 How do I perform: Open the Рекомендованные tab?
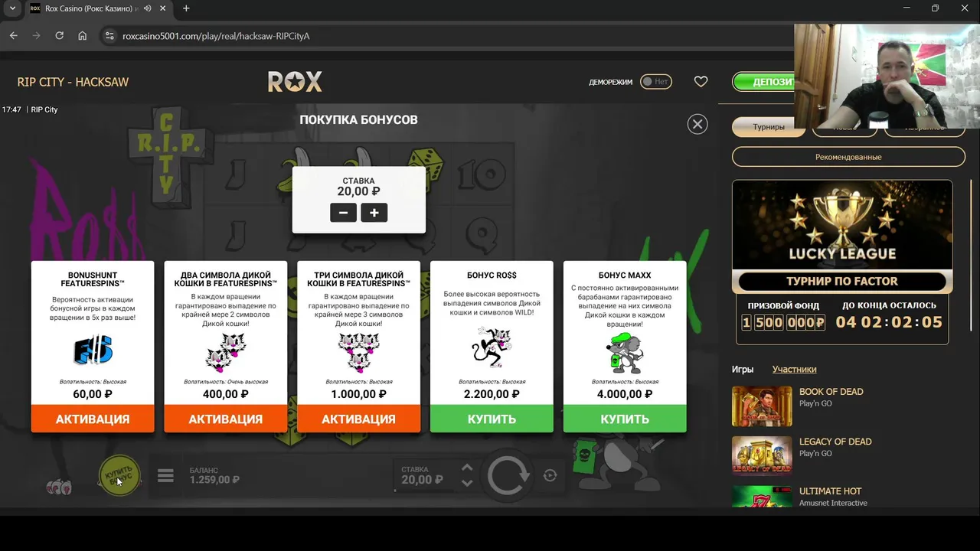coord(848,157)
